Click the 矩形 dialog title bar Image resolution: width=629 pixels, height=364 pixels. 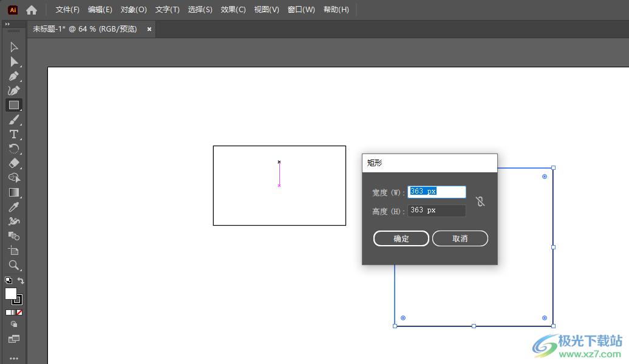430,163
